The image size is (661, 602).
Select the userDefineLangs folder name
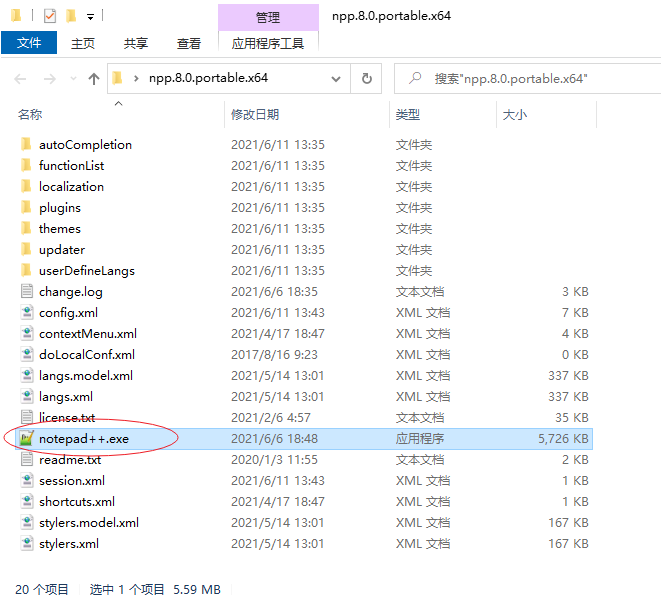(87, 271)
